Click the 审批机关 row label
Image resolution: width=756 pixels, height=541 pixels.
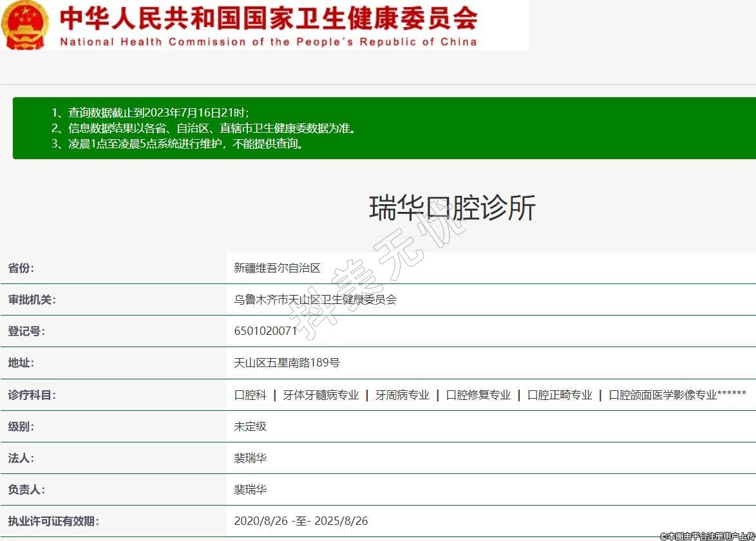[x=32, y=299]
